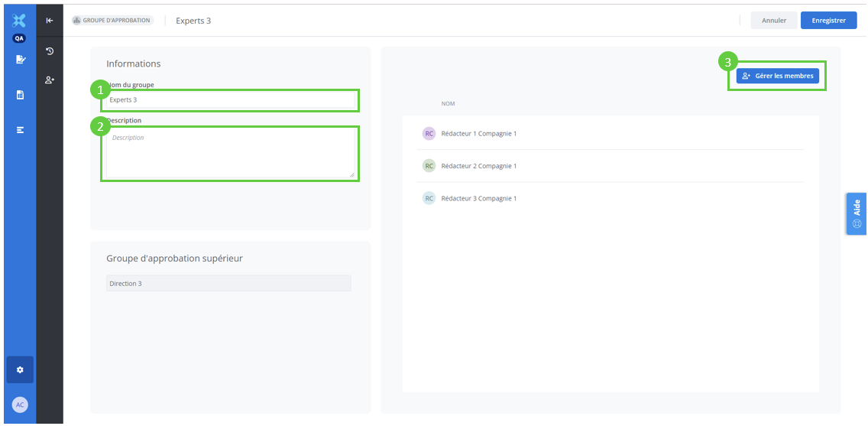The width and height of the screenshot is (868, 426).
Task: Open the history clock icon
Action: 50,51
